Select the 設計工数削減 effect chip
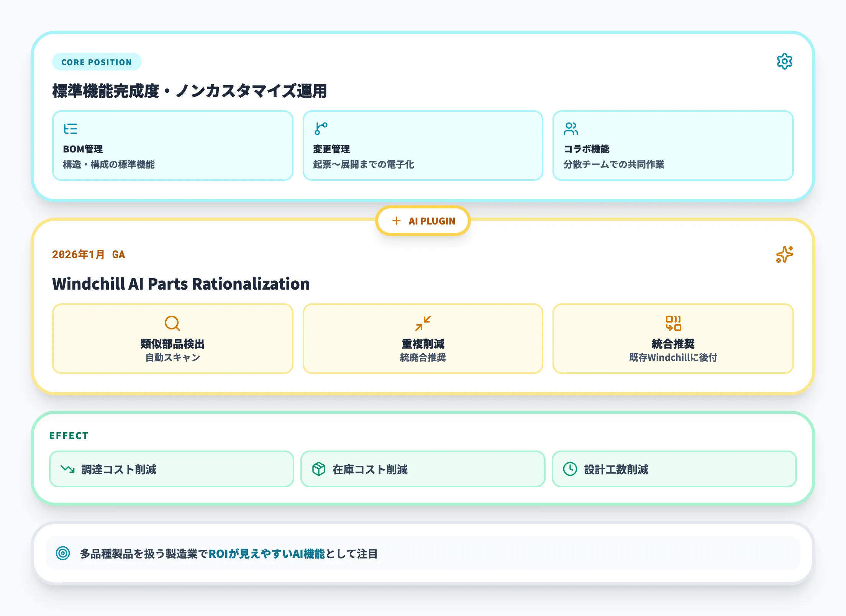This screenshot has width=846, height=616. point(674,469)
